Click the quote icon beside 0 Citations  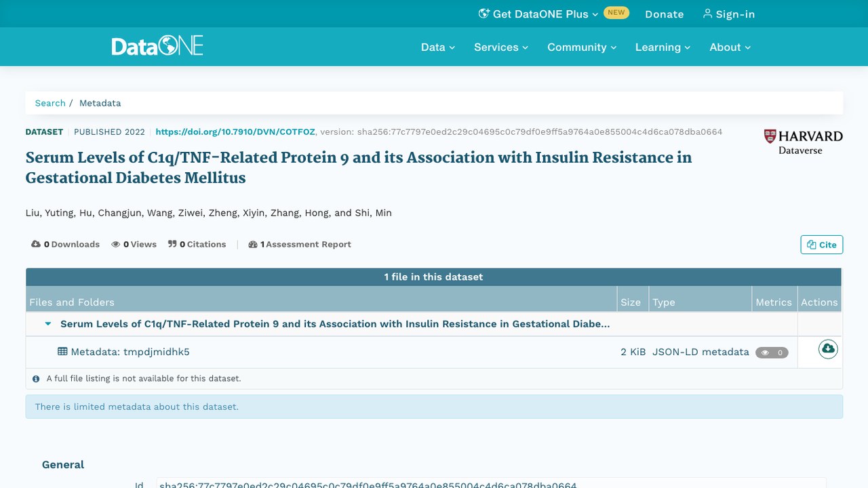[x=172, y=244]
